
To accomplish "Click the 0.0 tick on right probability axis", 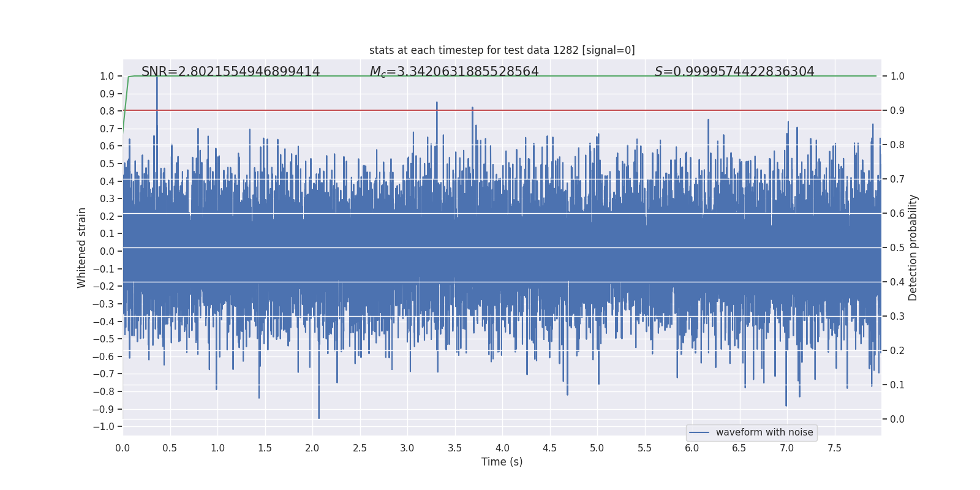I will 897,419.
